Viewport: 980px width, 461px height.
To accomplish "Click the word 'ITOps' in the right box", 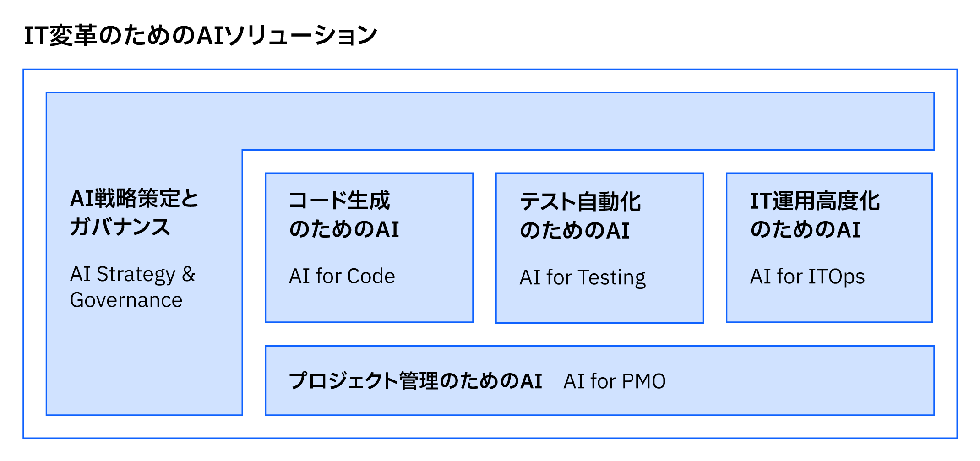I will click(836, 277).
